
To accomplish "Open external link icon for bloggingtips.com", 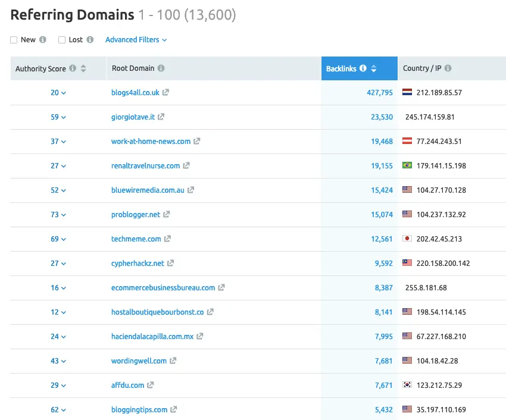I will (174, 410).
